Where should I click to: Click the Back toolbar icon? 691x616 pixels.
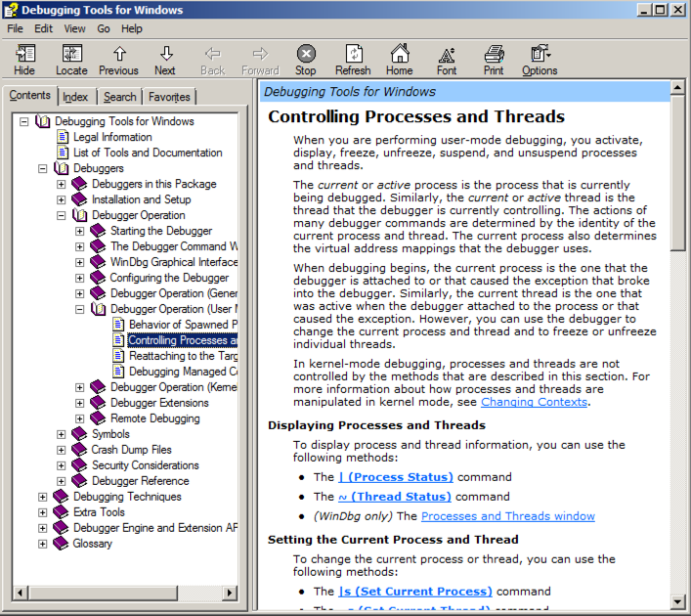pyautogui.click(x=213, y=54)
